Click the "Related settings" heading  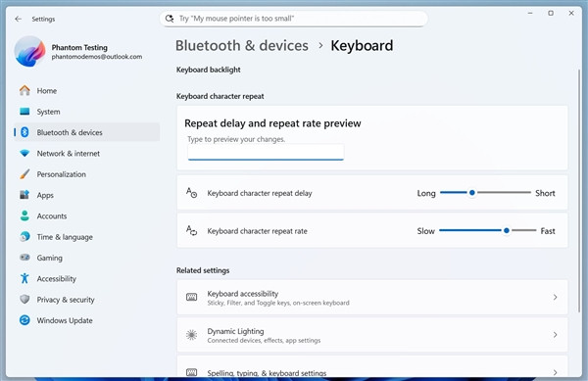click(x=203, y=270)
